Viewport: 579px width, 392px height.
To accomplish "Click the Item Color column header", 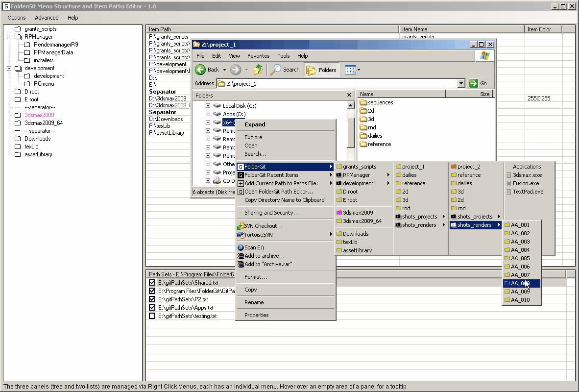I will 543,29.
